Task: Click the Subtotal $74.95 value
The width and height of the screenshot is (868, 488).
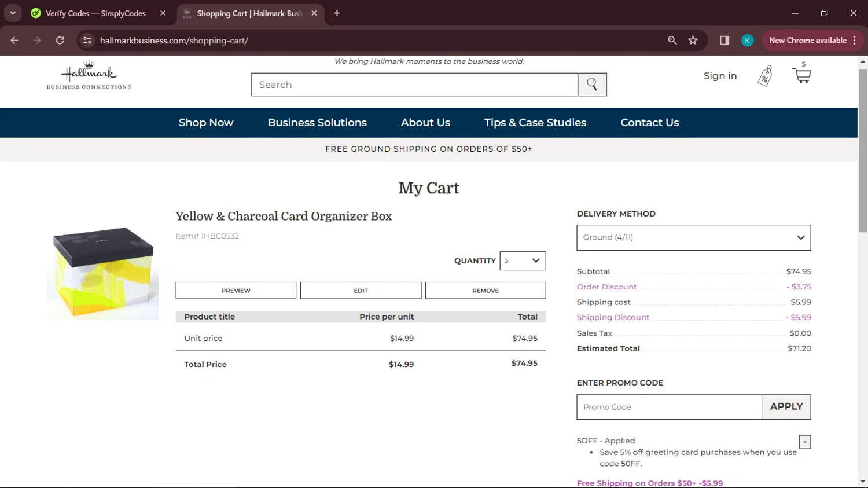Action: [799, 271]
